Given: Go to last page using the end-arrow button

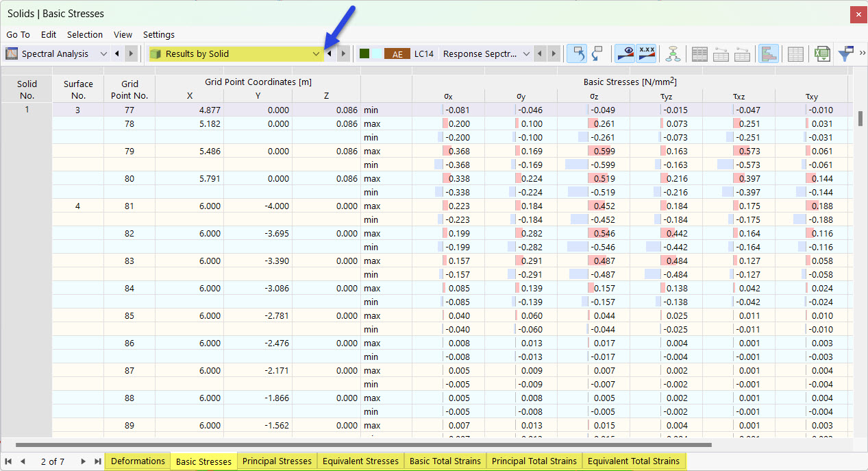Looking at the screenshot, I should coord(97,461).
